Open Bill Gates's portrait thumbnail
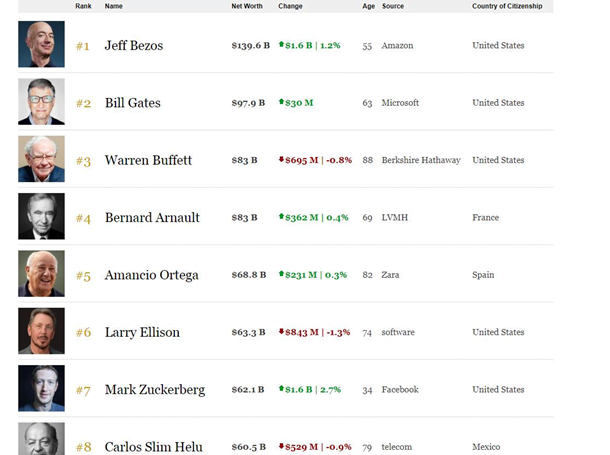 coord(41,102)
